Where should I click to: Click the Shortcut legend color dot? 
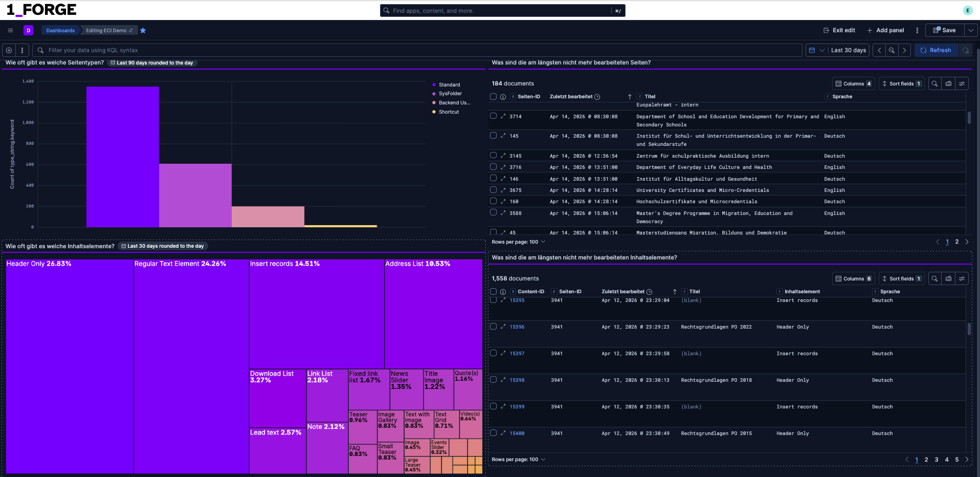click(434, 112)
